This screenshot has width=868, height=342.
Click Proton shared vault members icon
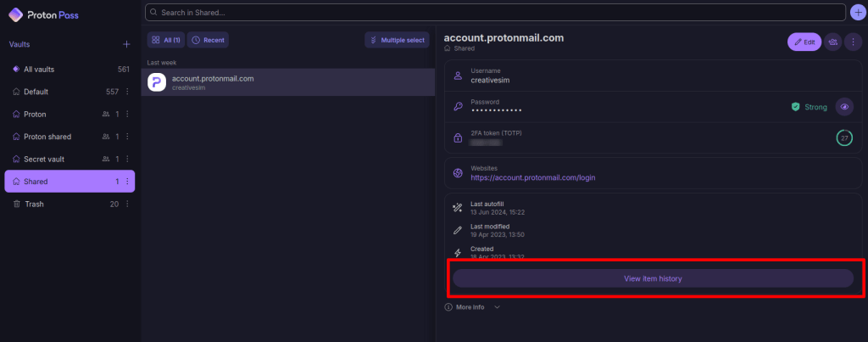click(106, 137)
